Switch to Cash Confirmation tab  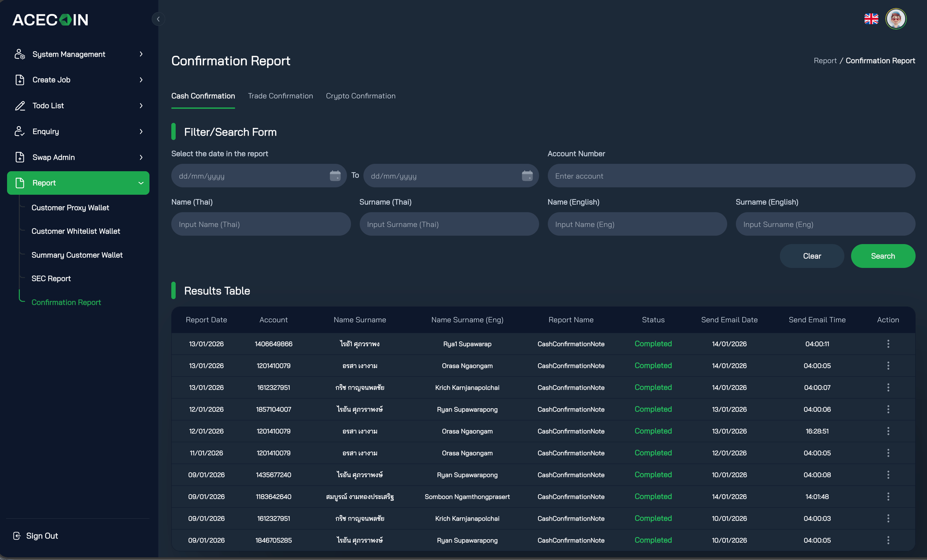[203, 96]
